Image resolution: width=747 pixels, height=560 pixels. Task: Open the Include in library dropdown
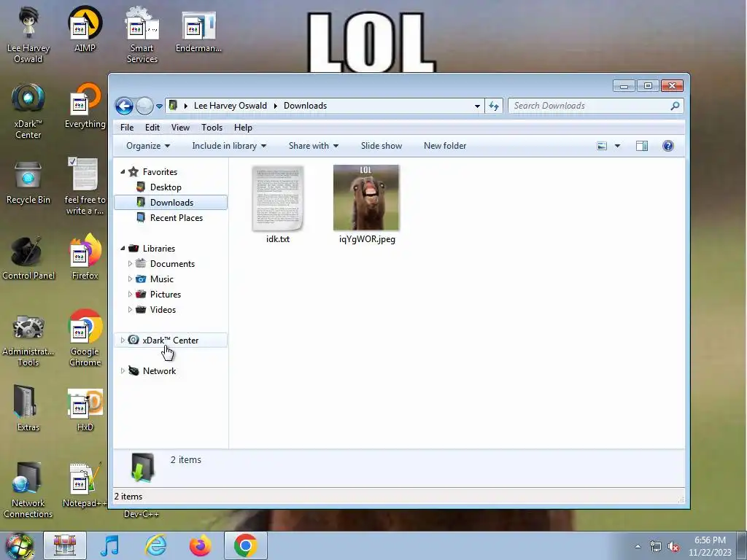click(x=229, y=146)
